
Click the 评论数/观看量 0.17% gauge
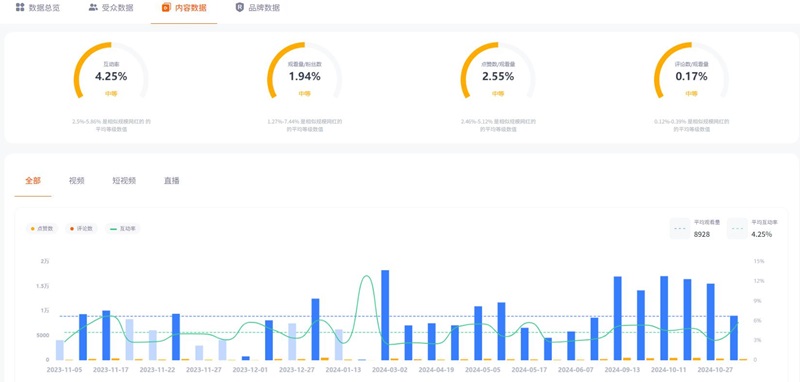pos(691,70)
